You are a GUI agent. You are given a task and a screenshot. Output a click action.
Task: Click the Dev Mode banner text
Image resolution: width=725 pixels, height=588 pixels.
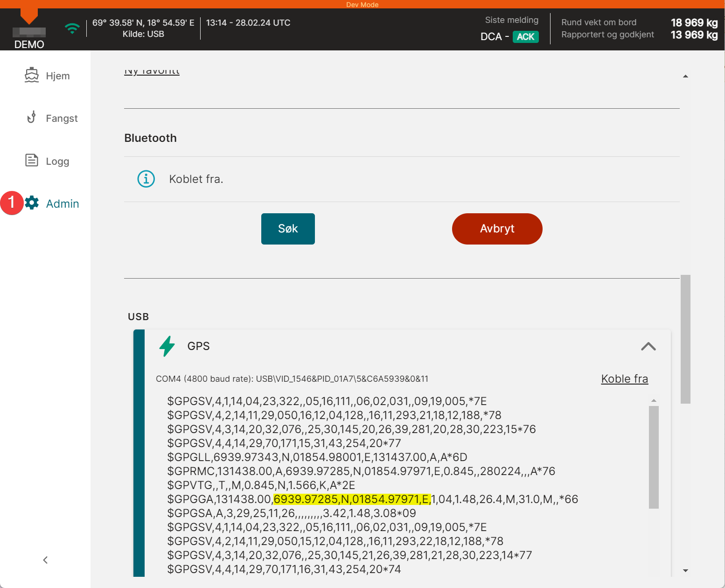[362, 5]
